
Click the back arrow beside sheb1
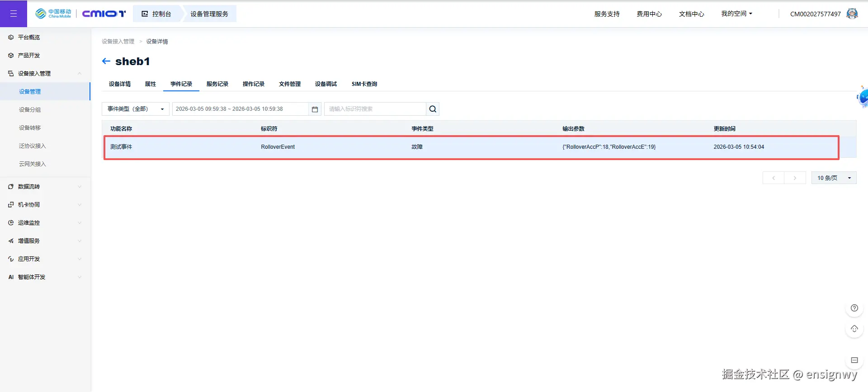tap(106, 61)
